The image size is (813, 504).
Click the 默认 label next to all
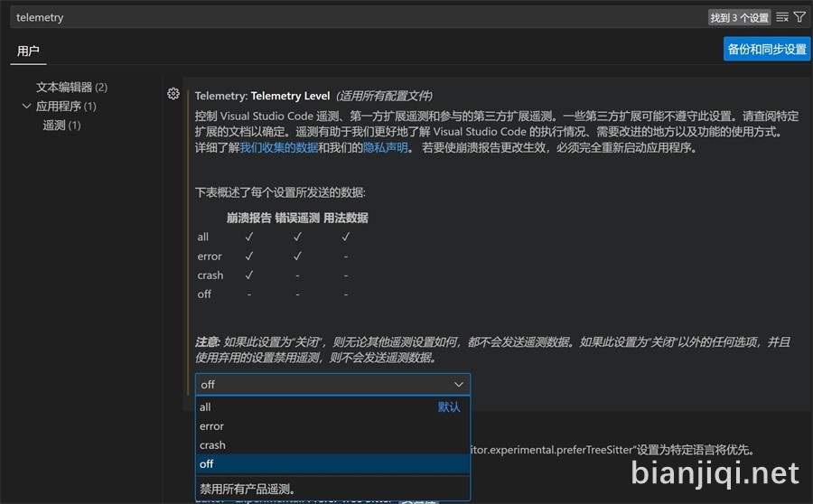coord(449,407)
